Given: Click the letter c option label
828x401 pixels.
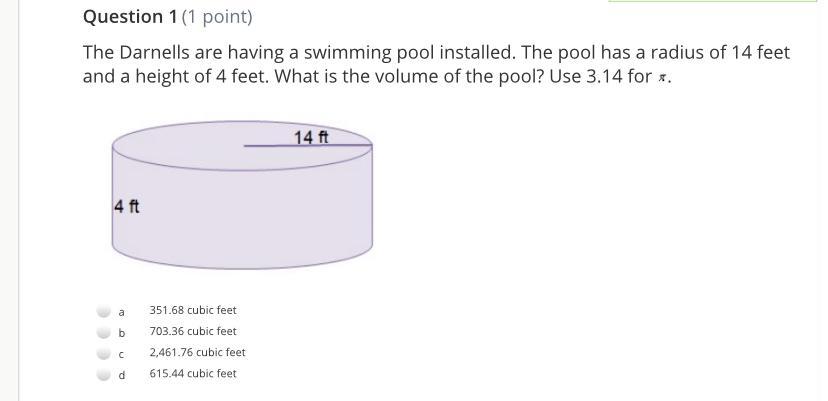Looking at the screenshot, I should [121, 355].
